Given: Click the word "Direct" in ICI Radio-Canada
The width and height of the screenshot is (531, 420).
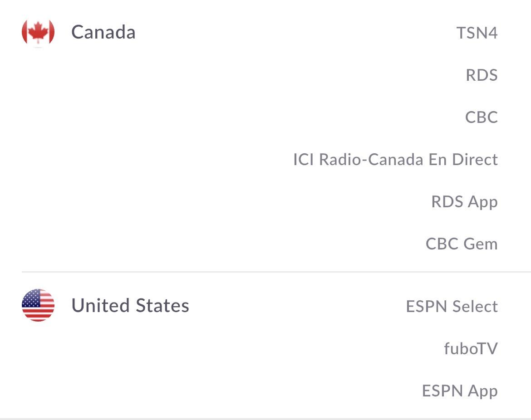Looking at the screenshot, I should point(475,160).
